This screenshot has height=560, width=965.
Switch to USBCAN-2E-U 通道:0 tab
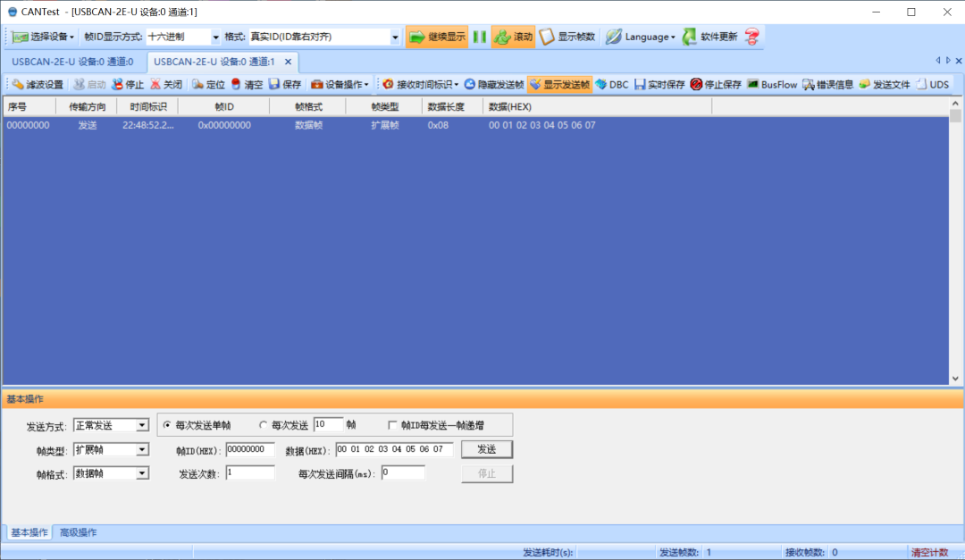(72, 62)
